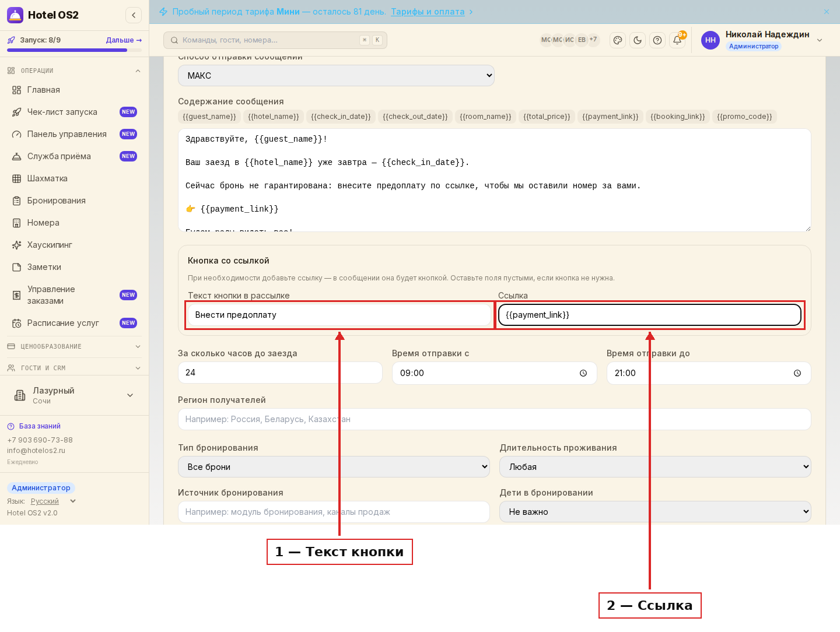Open the Русский language selector

click(x=53, y=501)
